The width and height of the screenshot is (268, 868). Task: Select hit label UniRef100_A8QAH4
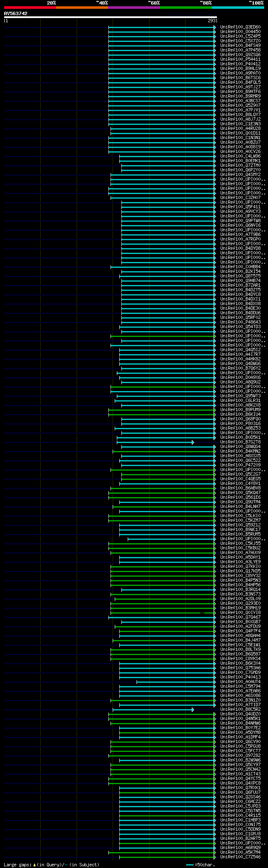coord(240,636)
